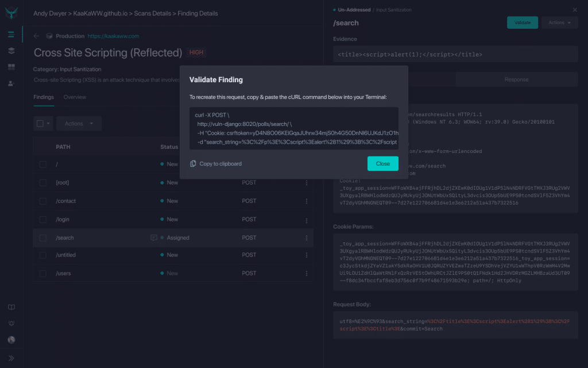Select the /login path text
The width and height of the screenshot is (588, 368).
point(62,220)
